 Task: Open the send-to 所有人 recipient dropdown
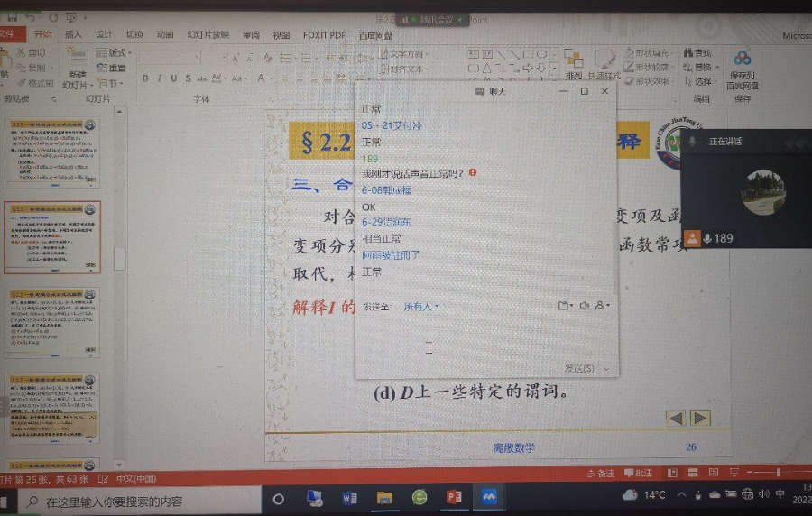point(421,307)
